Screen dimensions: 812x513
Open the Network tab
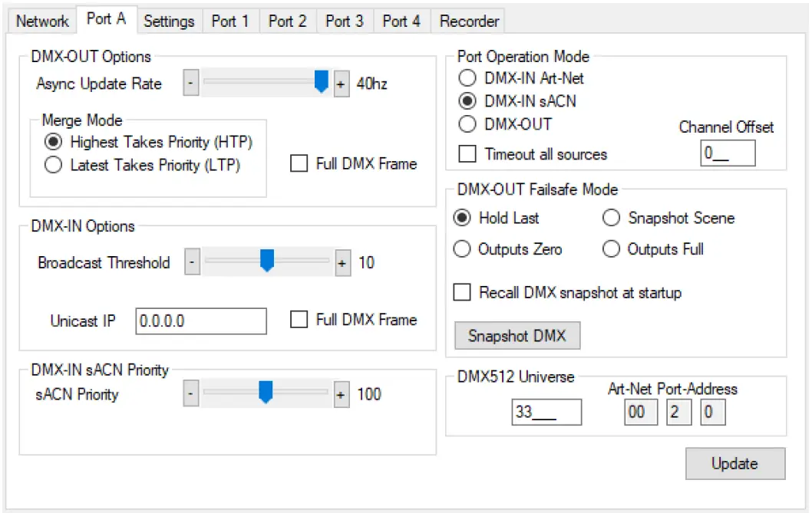click(41, 21)
